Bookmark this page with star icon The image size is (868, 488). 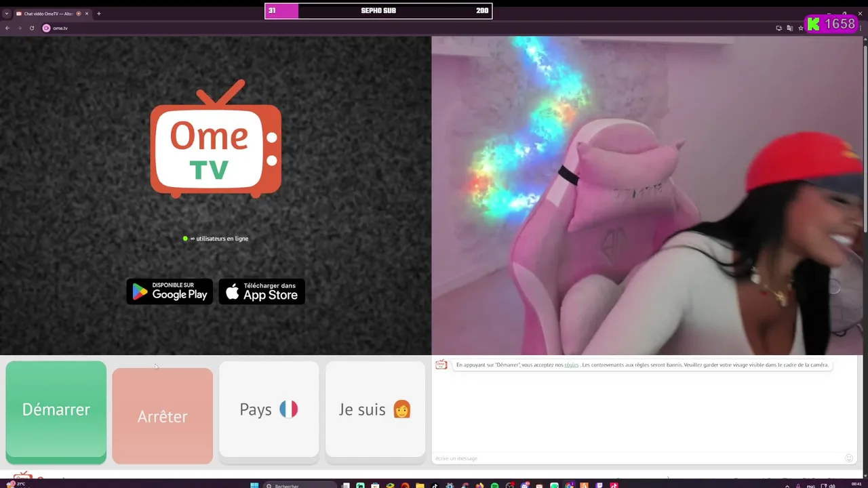(801, 28)
